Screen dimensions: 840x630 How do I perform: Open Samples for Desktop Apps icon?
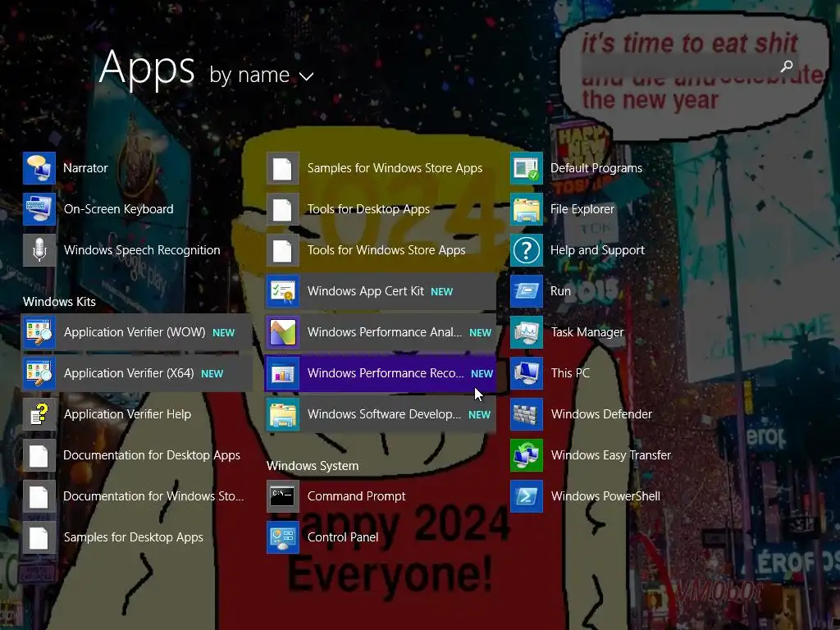point(39,537)
